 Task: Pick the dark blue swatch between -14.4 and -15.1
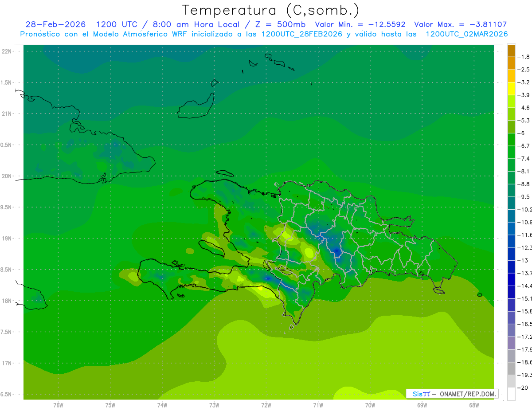[511, 292]
